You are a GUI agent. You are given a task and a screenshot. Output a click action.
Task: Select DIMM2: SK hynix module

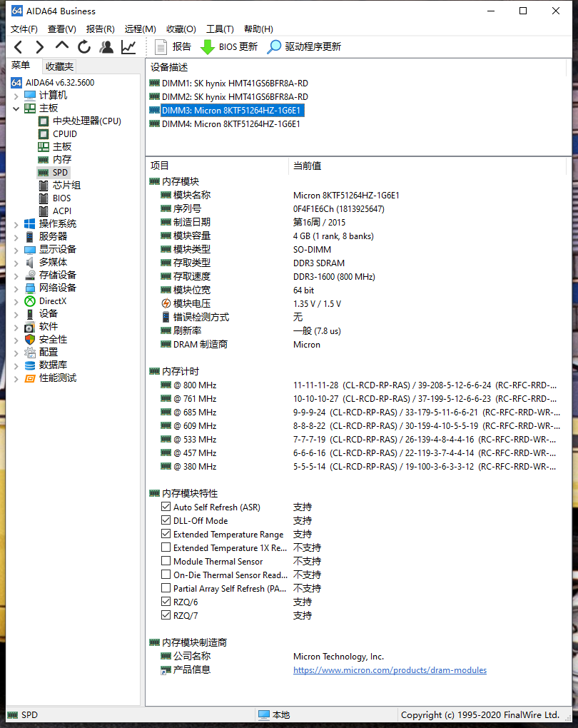235,97
